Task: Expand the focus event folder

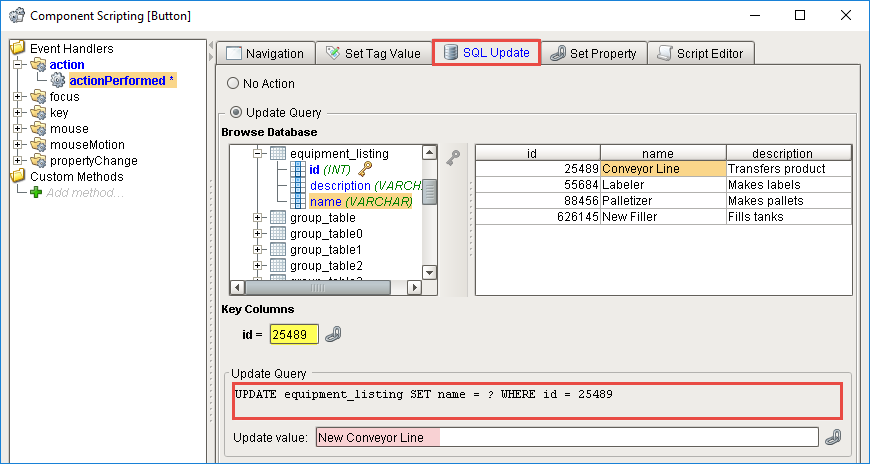Action: (18, 97)
